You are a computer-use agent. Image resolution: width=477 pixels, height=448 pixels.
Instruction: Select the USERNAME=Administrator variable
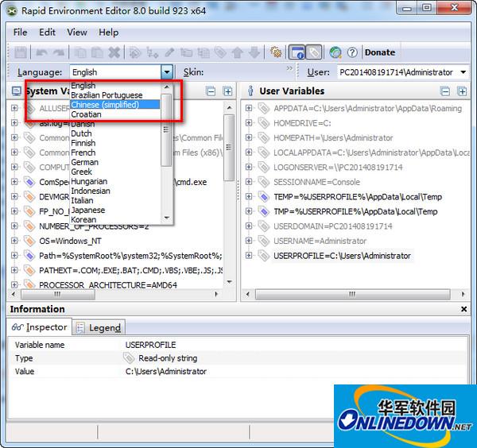point(320,241)
